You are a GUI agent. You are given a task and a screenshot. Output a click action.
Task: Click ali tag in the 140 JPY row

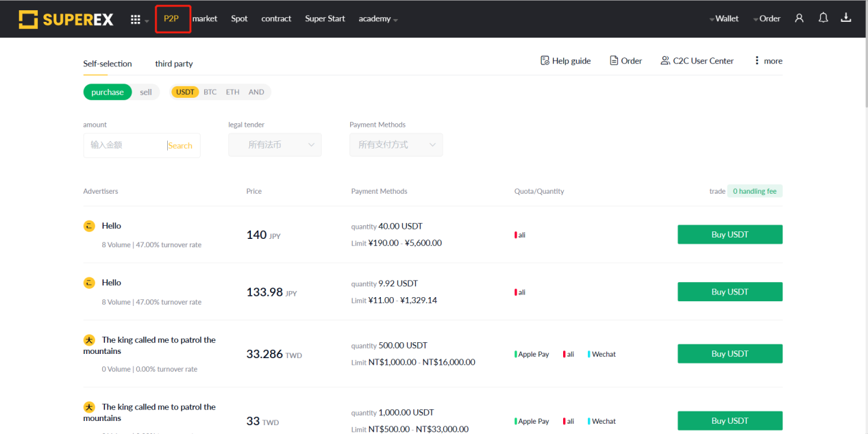click(521, 235)
